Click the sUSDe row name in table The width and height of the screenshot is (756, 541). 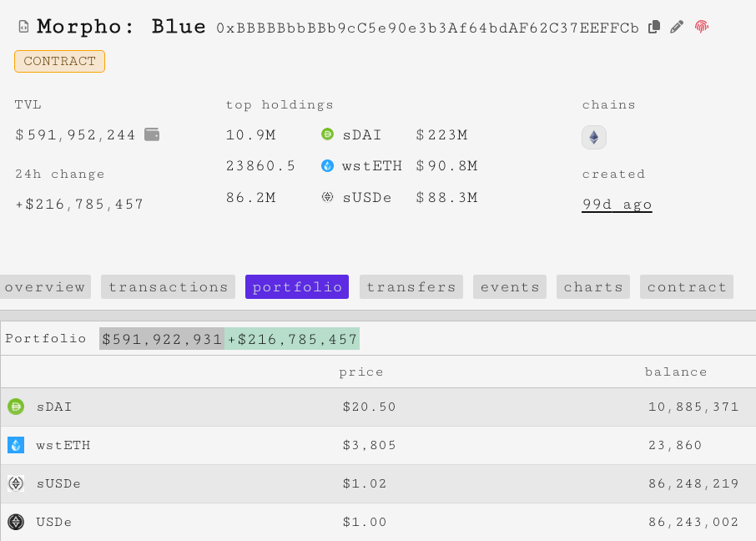tap(58, 483)
